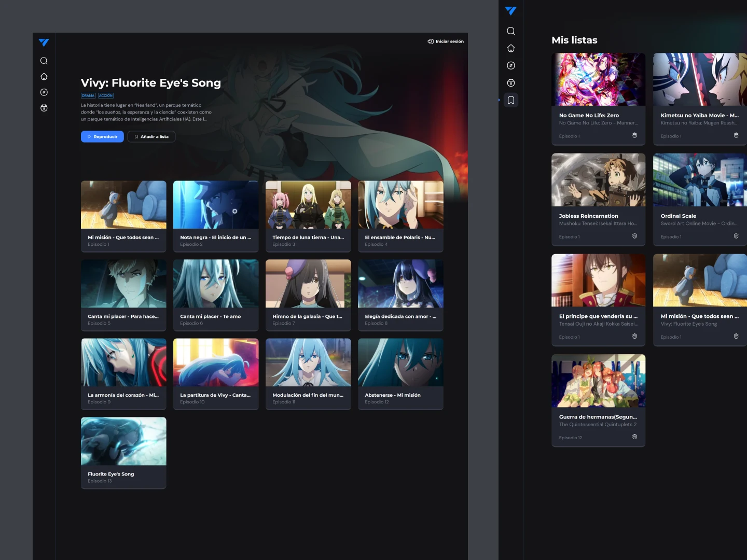The width and height of the screenshot is (747, 560).
Task: Open the No Game No Life: Zero list thumbnail
Action: pos(599,79)
